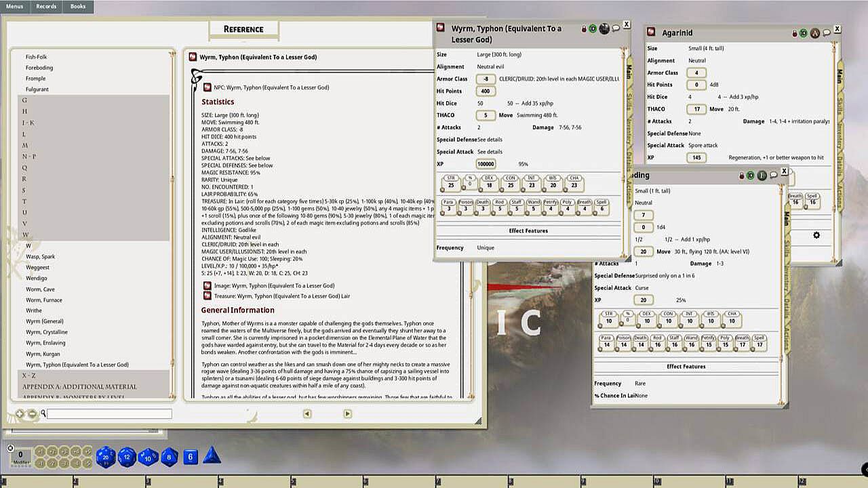Pick the blue d12 die
868x488 pixels.
pos(126,457)
